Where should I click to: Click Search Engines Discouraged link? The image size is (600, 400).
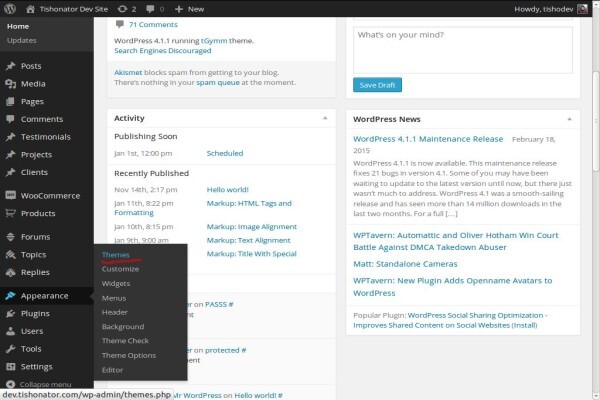tap(163, 51)
